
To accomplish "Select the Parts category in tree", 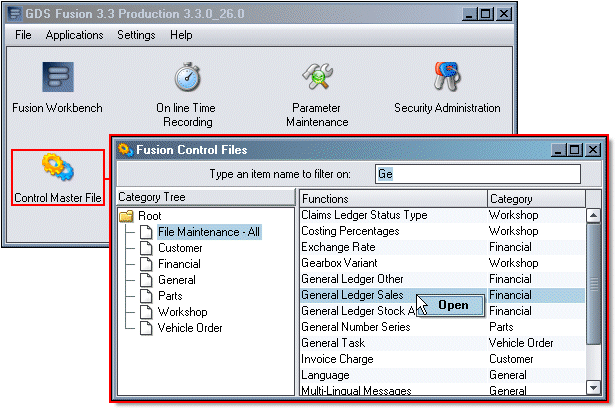I will point(170,296).
